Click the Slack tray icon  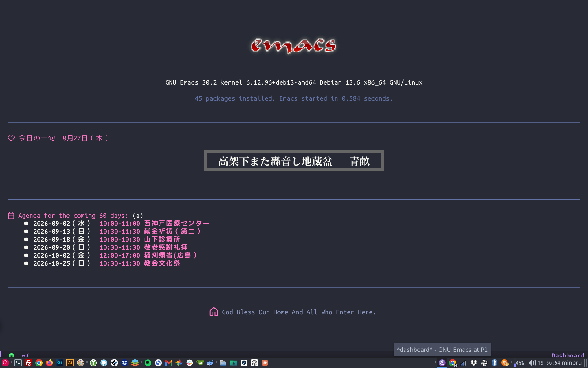484,363
